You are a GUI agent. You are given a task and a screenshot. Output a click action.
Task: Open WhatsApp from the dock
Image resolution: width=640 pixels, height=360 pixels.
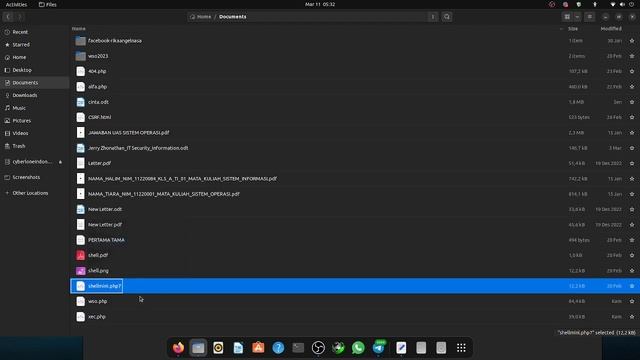[358, 348]
